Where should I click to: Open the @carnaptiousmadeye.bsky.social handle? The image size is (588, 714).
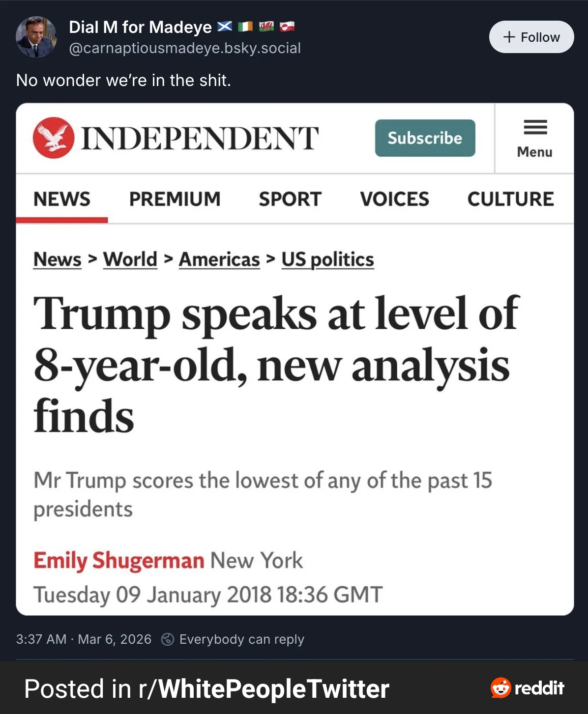185,48
